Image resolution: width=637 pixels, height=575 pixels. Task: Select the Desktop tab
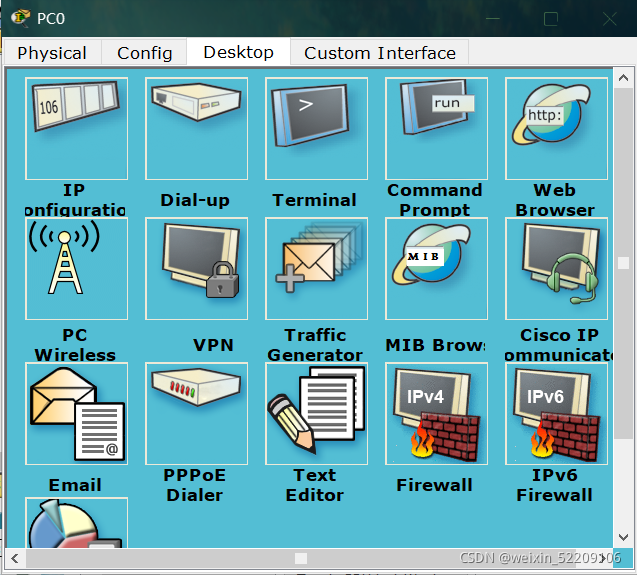(x=238, y=52)
